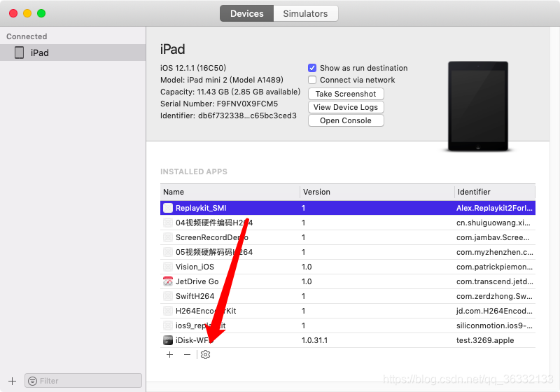Select the SwiftH264 app name
Screen dimensions: 560x392
[x=195, y=296]
